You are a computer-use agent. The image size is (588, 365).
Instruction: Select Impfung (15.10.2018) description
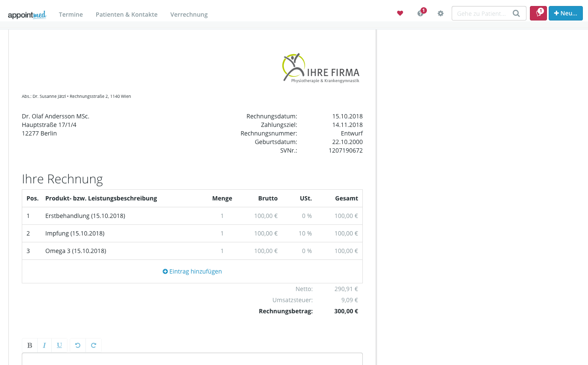pos(75,233)
